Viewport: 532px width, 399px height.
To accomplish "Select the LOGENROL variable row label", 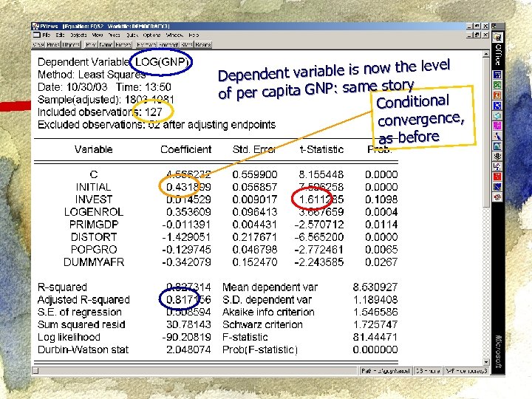I will [x=94, y=212].
